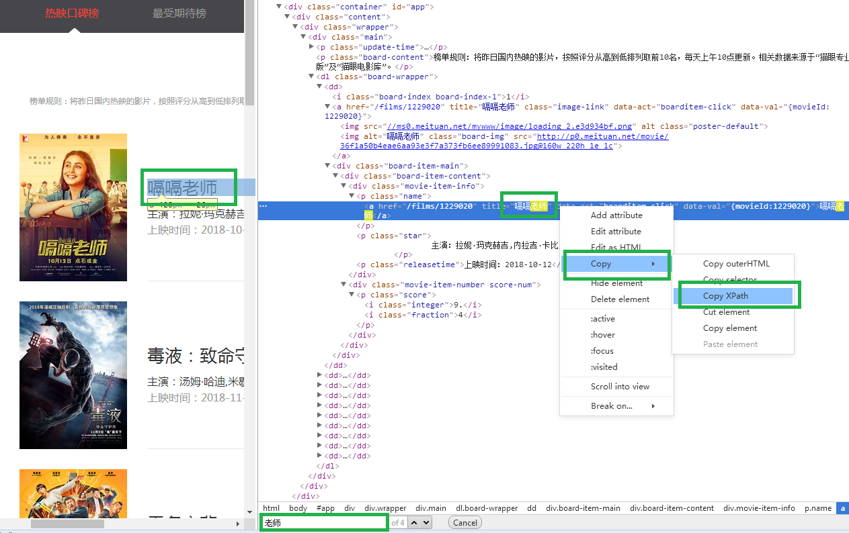Select dl.board-wrapper in the breadcrumb

coord(487,508)
